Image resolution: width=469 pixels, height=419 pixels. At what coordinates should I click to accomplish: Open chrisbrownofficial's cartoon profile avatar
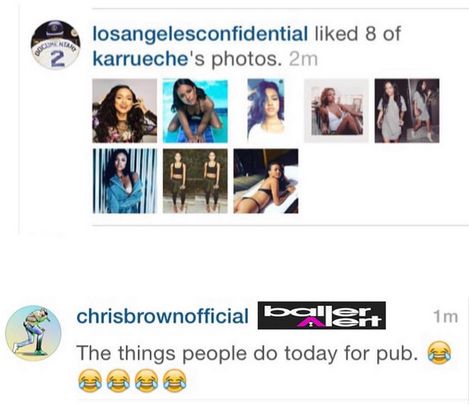click(x=33, y=333)
